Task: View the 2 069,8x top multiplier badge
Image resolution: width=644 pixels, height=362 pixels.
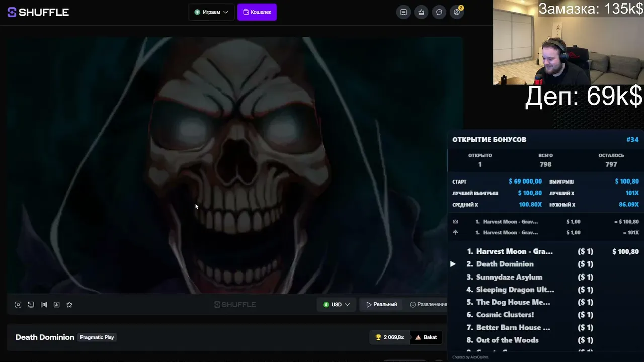Action: click(390, 337)
